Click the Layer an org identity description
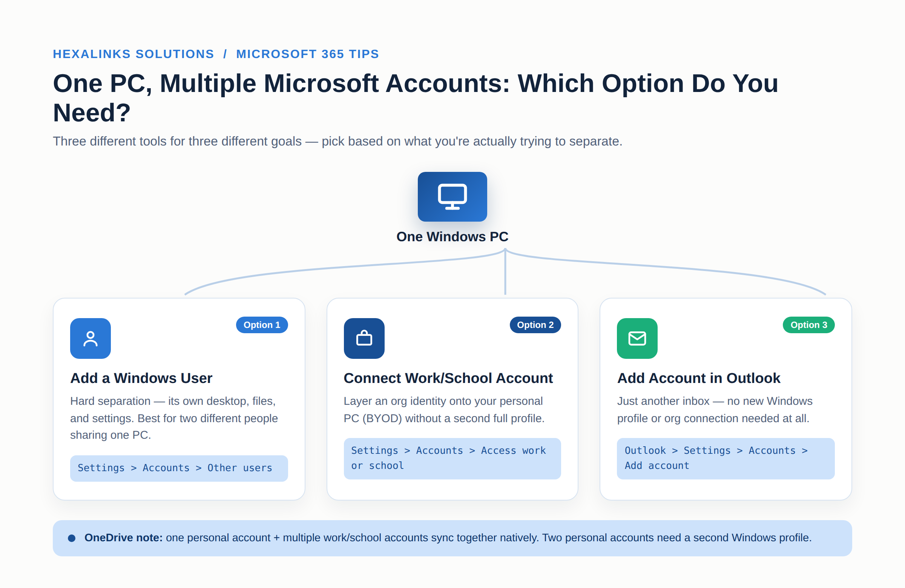The width and height of the screenshot is (905, 588). 444,410
